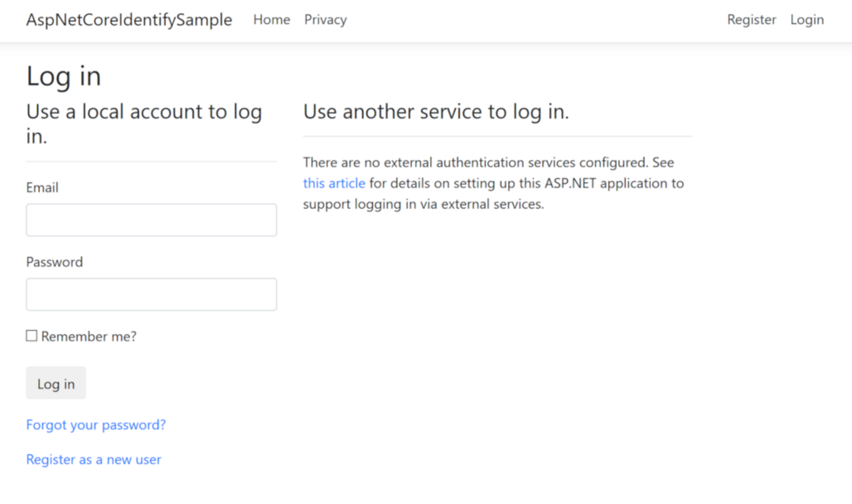Click the 'Remember me?' label text
Screen dimensions: 852x504
click(x=89, y=337)
